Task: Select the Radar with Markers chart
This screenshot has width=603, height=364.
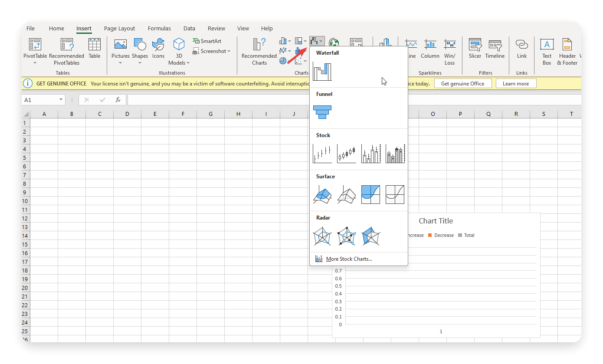Action: (x=347, y=236)
